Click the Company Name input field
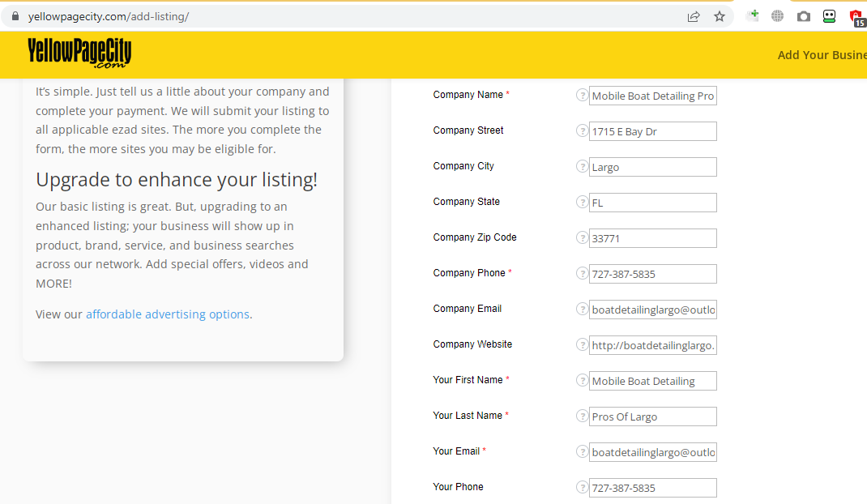 [x=652, y=96]
